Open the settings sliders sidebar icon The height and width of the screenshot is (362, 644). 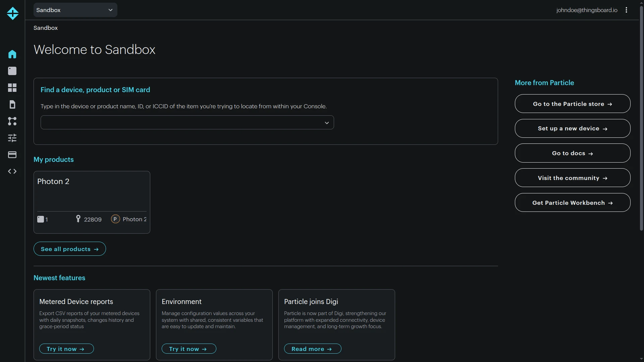[x=12, y=138]
